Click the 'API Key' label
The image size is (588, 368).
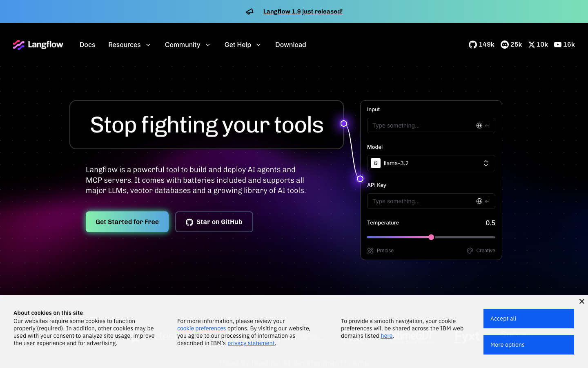[x=376, y=185]
